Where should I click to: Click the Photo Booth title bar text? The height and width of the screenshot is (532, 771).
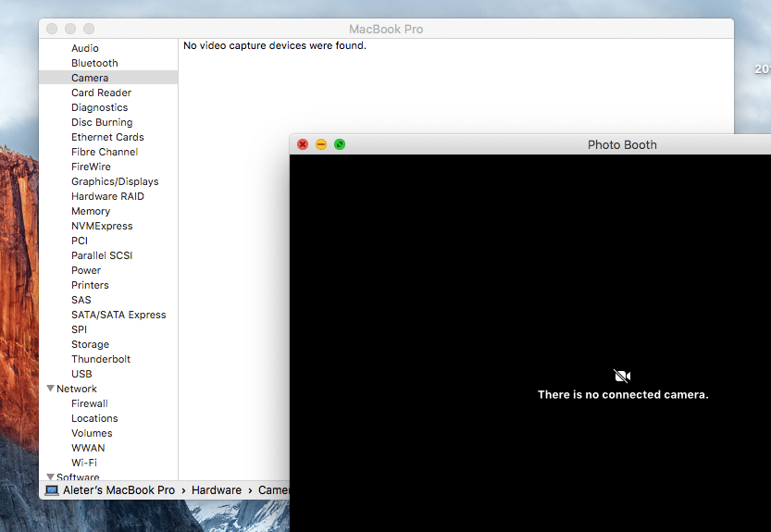point(622,144)
